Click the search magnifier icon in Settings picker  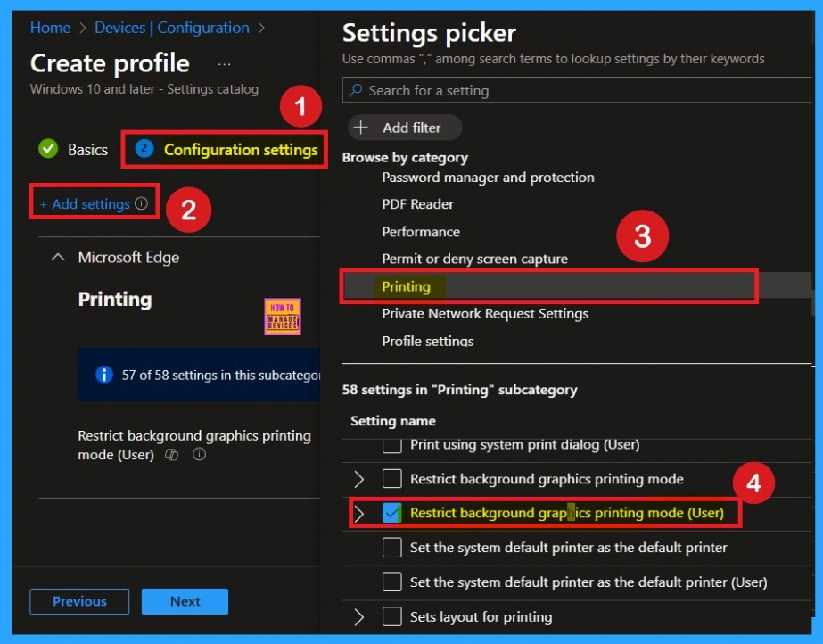[x=356, y=90]
